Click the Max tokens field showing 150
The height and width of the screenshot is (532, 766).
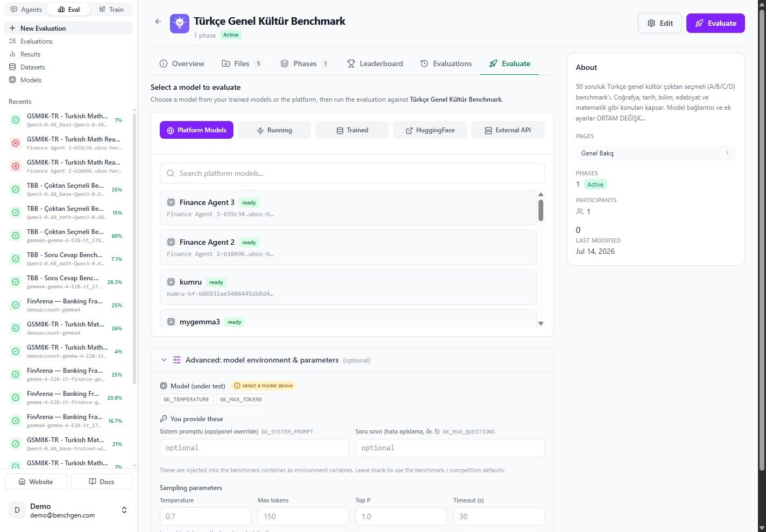(x=303, y=516)
